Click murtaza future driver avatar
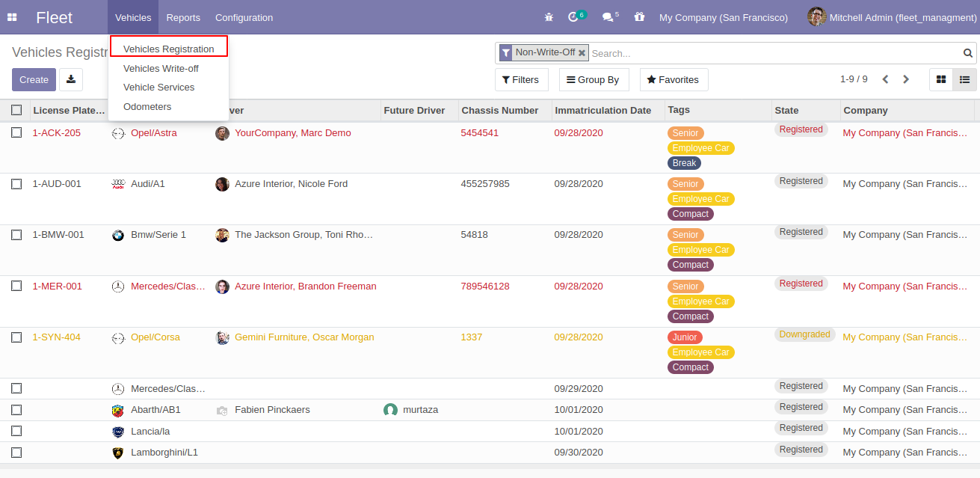 (x=390, y=410)
